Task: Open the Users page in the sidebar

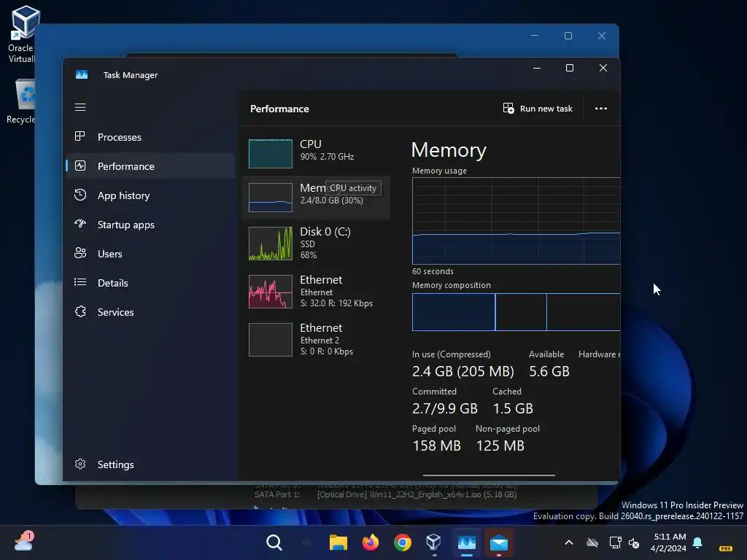Action: [150, 254]
